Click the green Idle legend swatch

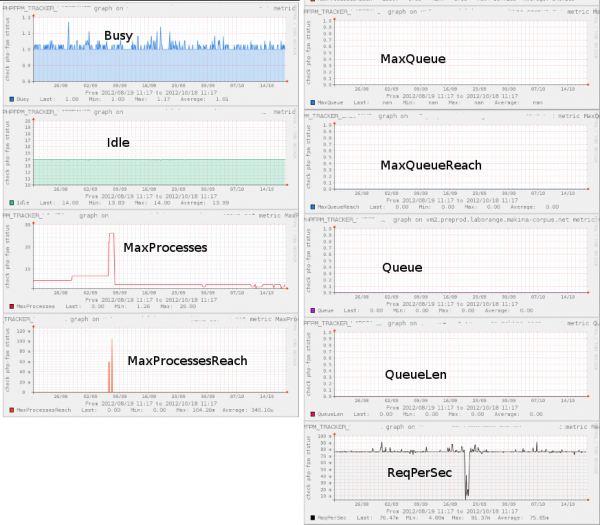pyautogui.click(x=10, y=203)
